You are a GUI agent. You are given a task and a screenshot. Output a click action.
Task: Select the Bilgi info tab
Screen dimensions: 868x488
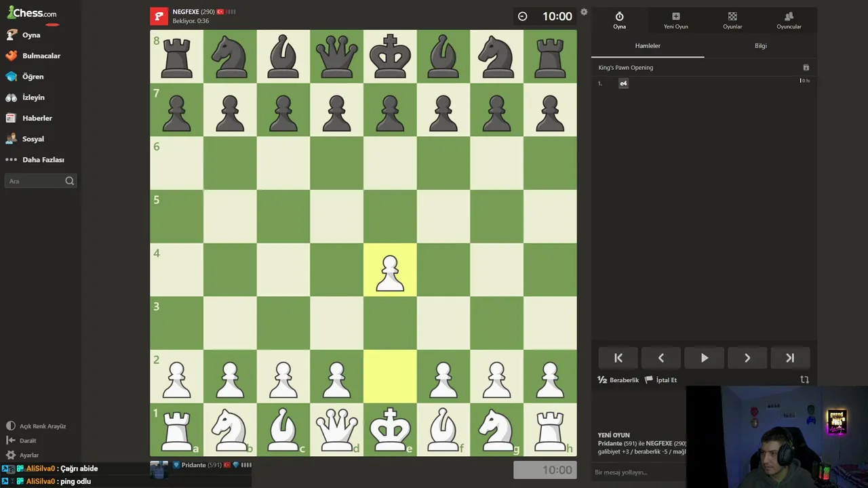click(761, 45)
